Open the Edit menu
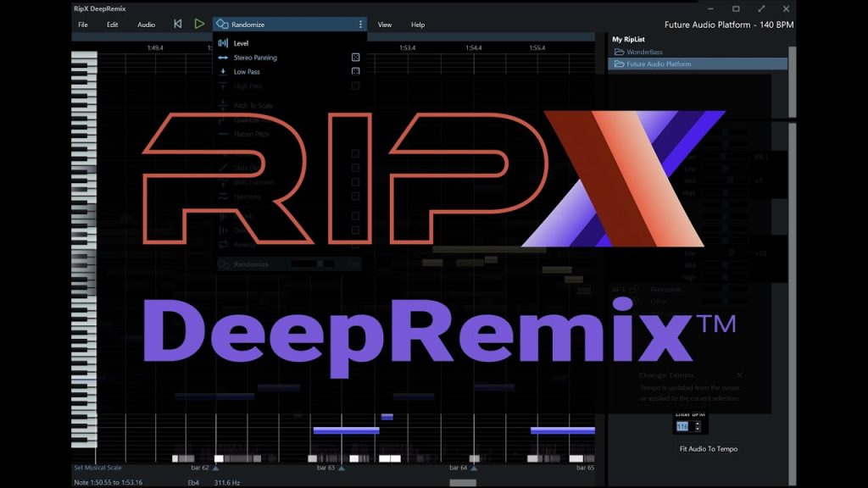868x488 pixels. point(113,25)
